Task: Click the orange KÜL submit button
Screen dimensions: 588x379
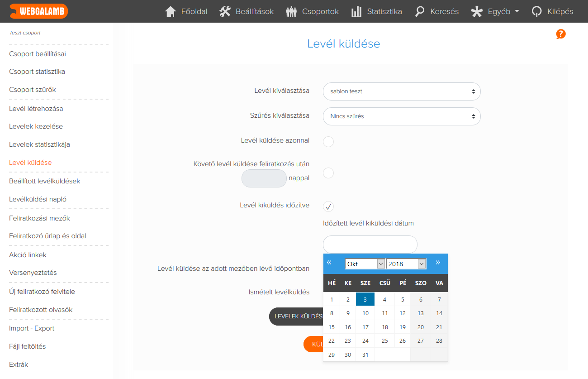Action: 313,344
